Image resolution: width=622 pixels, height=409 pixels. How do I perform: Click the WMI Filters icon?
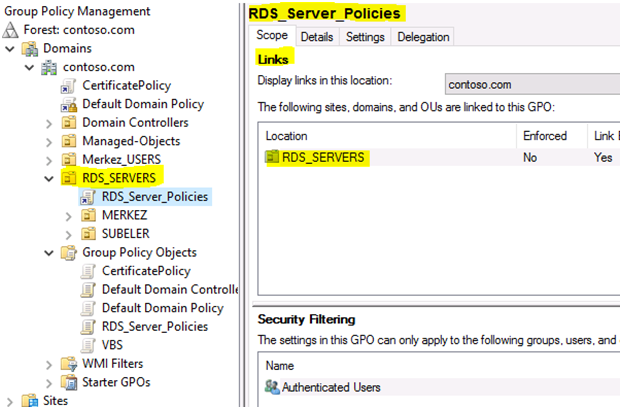[x=69, y=364]
